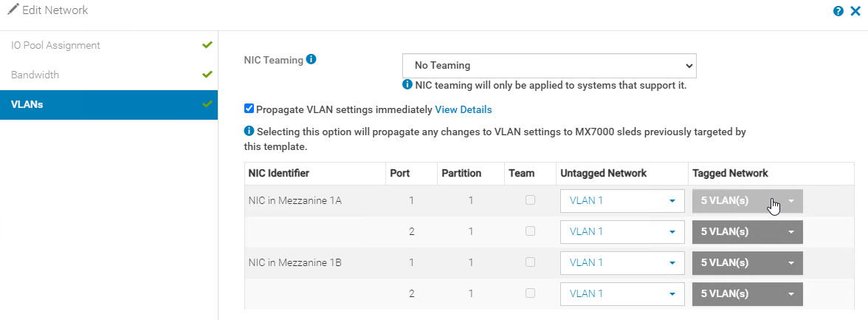Click info icon below NIC Teaming dropdown

pos(407,85)
